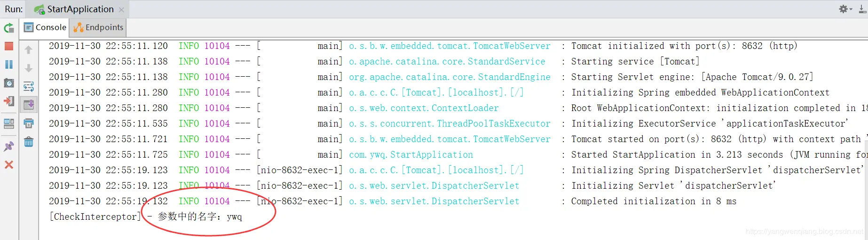Viewport: 868px width, 240px height.
Task: Click 'Tomcat started on port(s): 8632' message
Action: point(719,139)
